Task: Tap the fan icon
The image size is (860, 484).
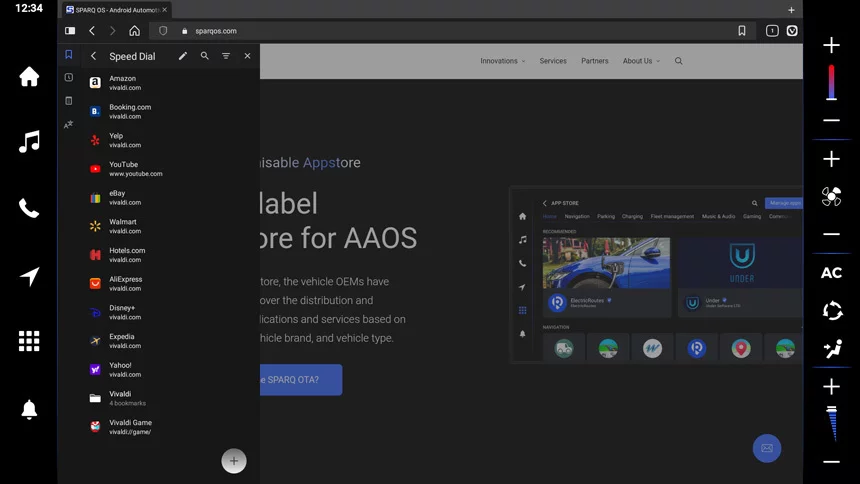Action: [x=831, y=196]
